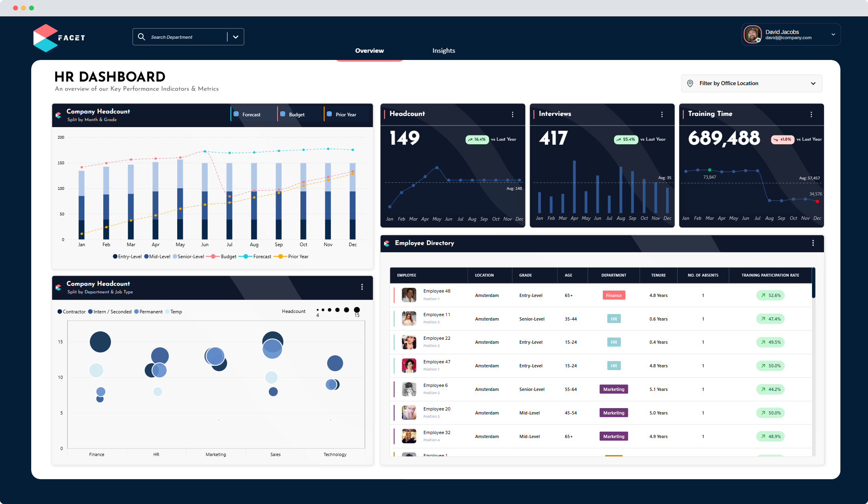Click Employee 11's avatar thumbnail

click(409, 319)
